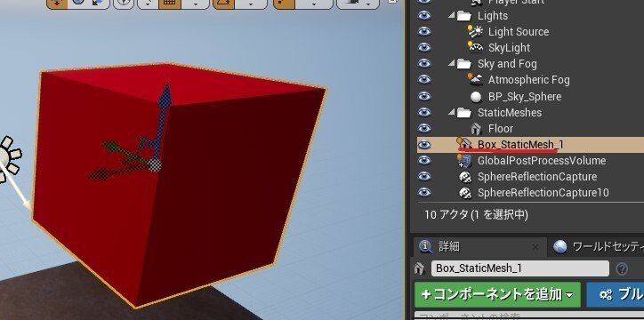This screenshot has height=320, width=644.
Task: Toggle the scale snap button
Action: pos(285,4)
